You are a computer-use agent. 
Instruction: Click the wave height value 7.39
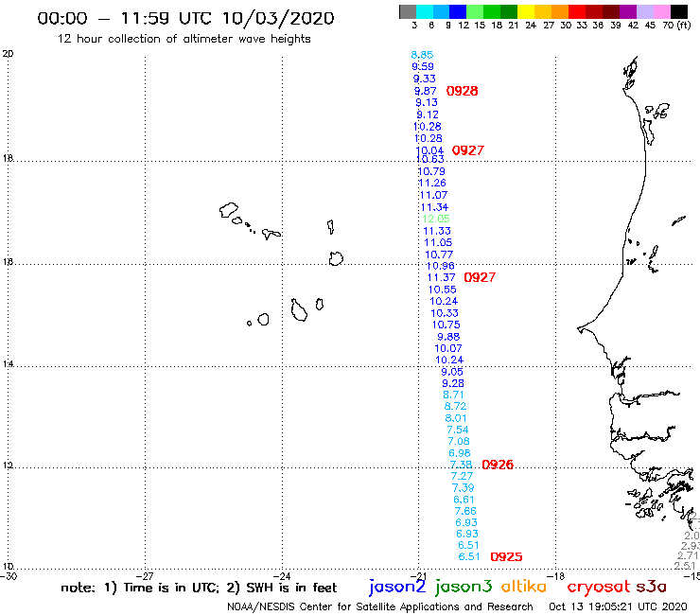tap(463, 487)
